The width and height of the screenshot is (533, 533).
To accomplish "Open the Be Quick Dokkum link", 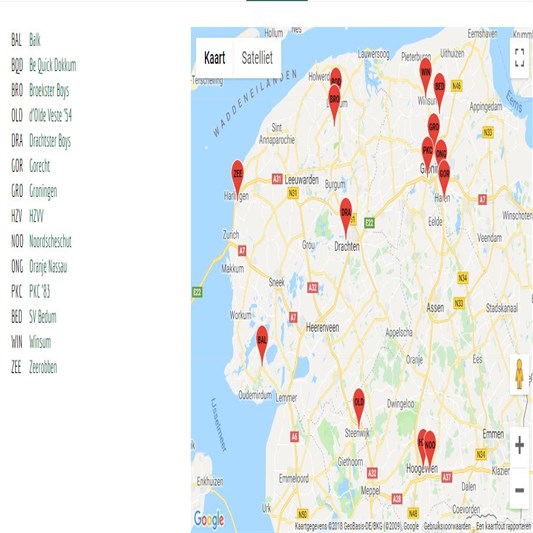I will point(53,65).
